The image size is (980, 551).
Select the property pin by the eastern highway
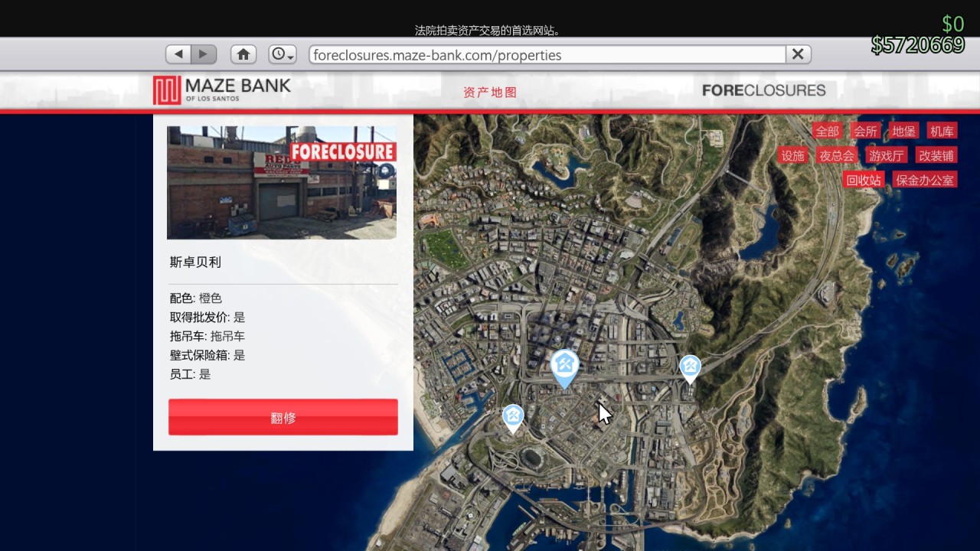pos(690,369)
